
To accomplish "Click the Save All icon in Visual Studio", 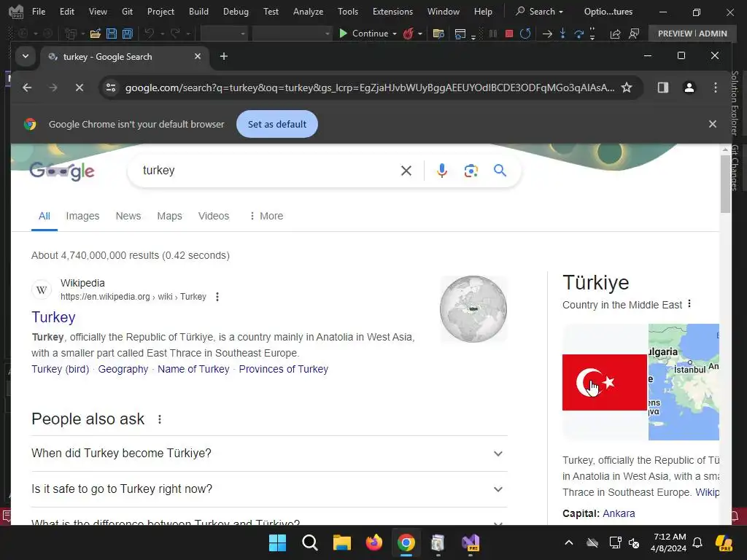I will point(127,34).
